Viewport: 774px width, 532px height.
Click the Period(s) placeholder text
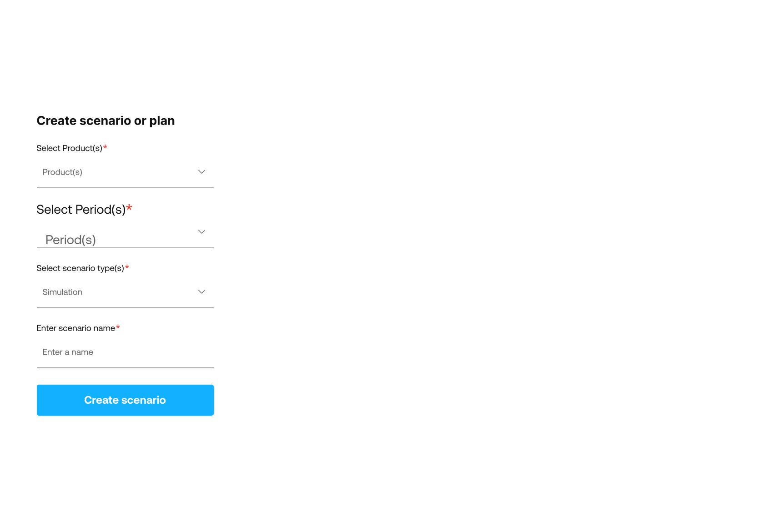click(x=70, y=240)
